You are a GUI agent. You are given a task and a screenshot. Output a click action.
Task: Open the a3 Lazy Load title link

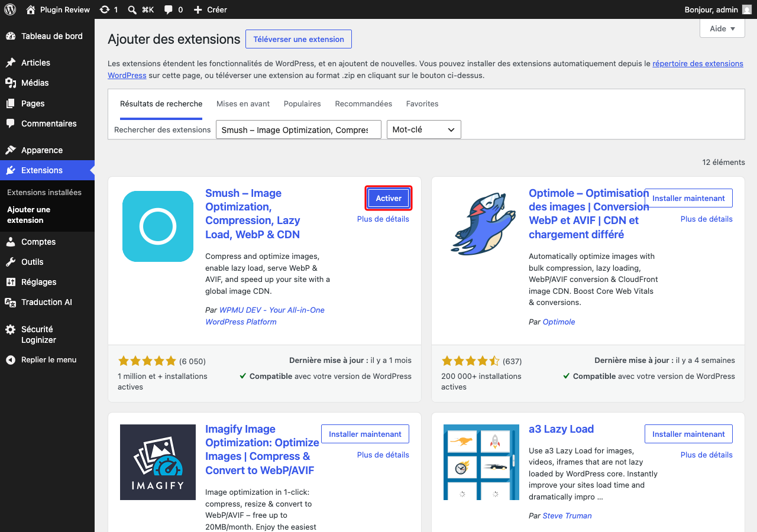561,429
